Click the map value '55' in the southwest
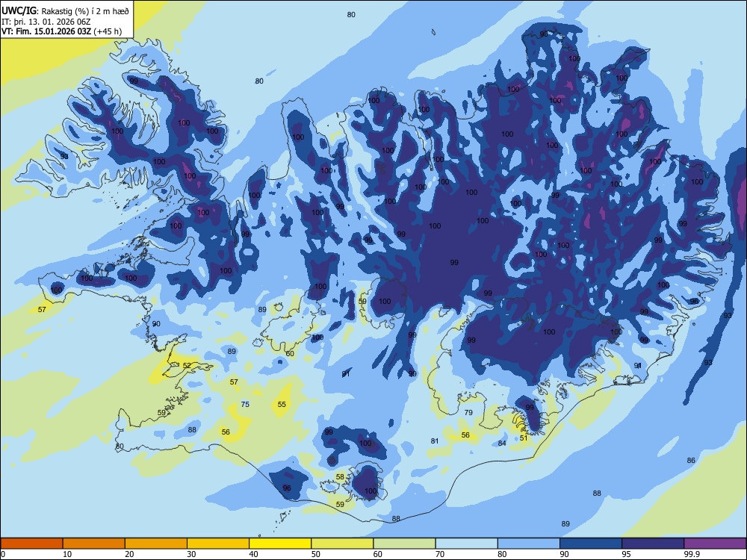 point(282,404)
